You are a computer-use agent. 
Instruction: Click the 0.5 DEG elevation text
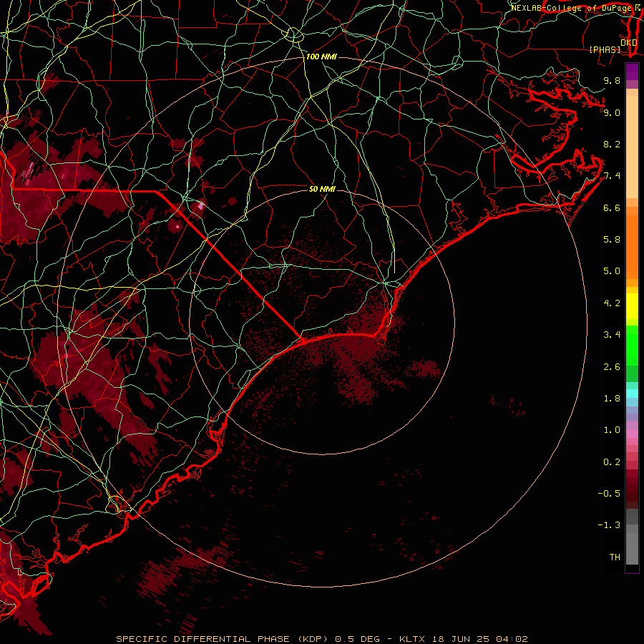(x=357, y=639)
